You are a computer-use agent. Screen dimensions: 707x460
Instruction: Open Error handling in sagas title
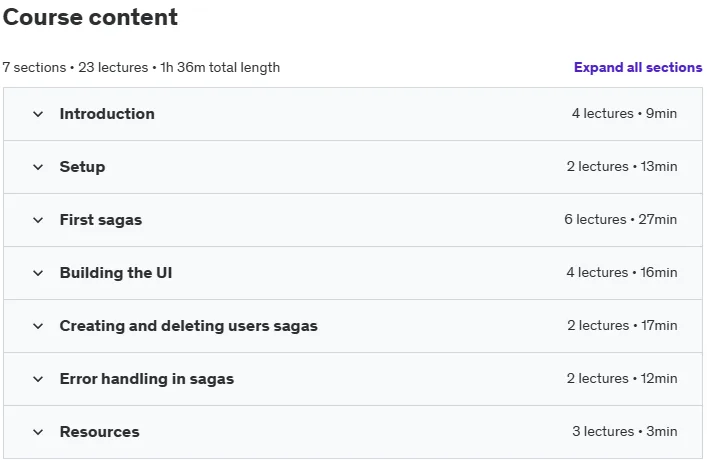point(147,379)
